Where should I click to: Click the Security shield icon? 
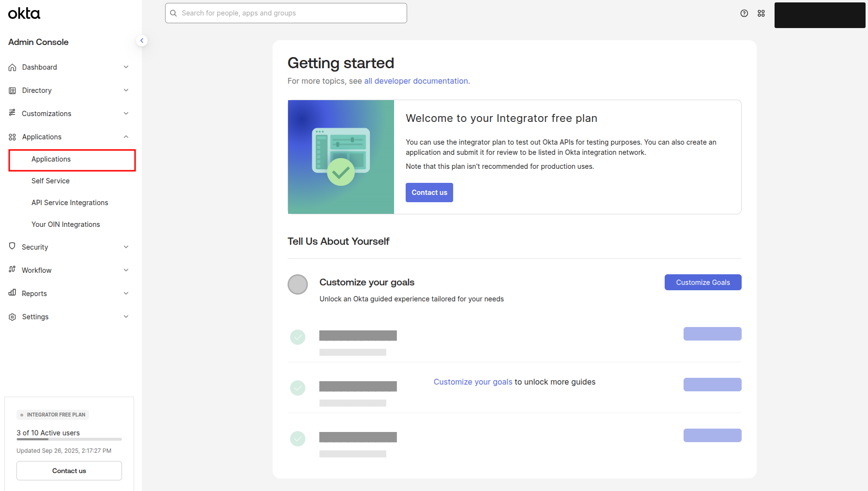pyautogui.click(x=13, y=246)
